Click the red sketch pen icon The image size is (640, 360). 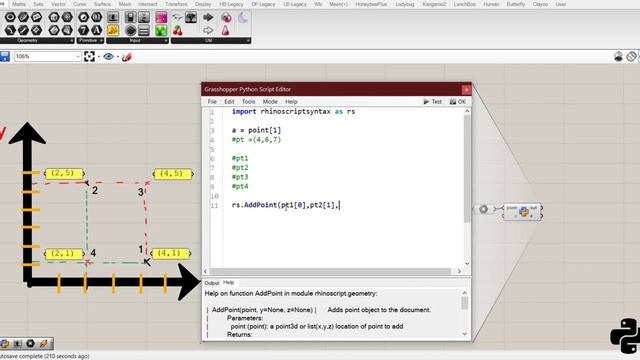(x=127, y=57)
